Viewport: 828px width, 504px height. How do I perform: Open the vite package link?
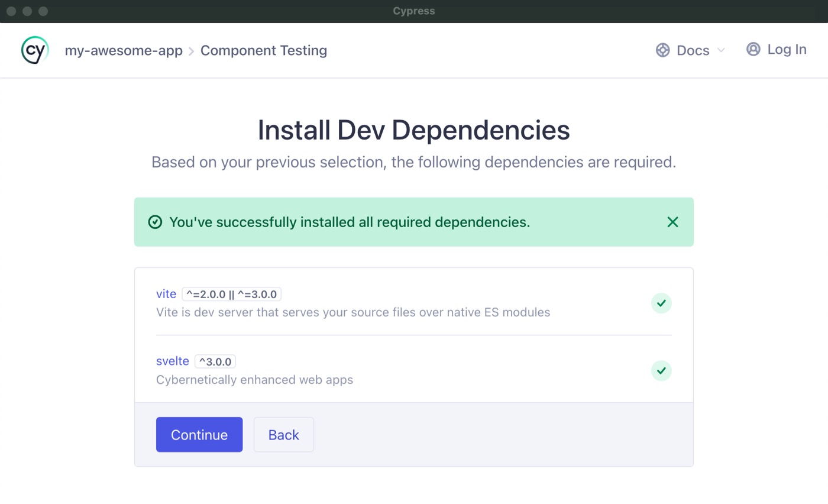166,293
